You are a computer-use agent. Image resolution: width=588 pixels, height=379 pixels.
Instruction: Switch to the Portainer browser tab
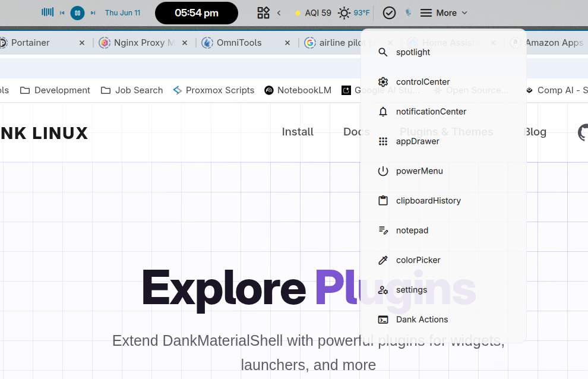pos(30,43)
